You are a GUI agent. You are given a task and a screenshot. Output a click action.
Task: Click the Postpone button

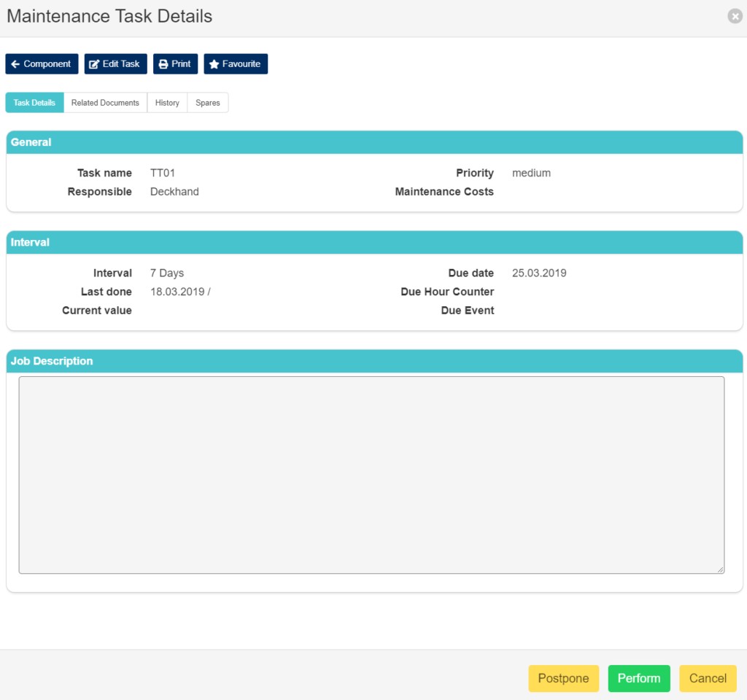tap(564, 678)
